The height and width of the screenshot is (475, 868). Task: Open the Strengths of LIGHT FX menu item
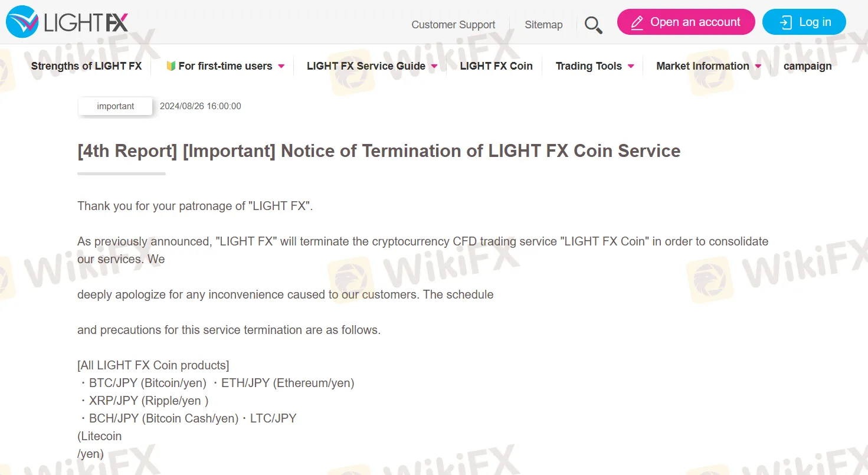pos(86,66)
